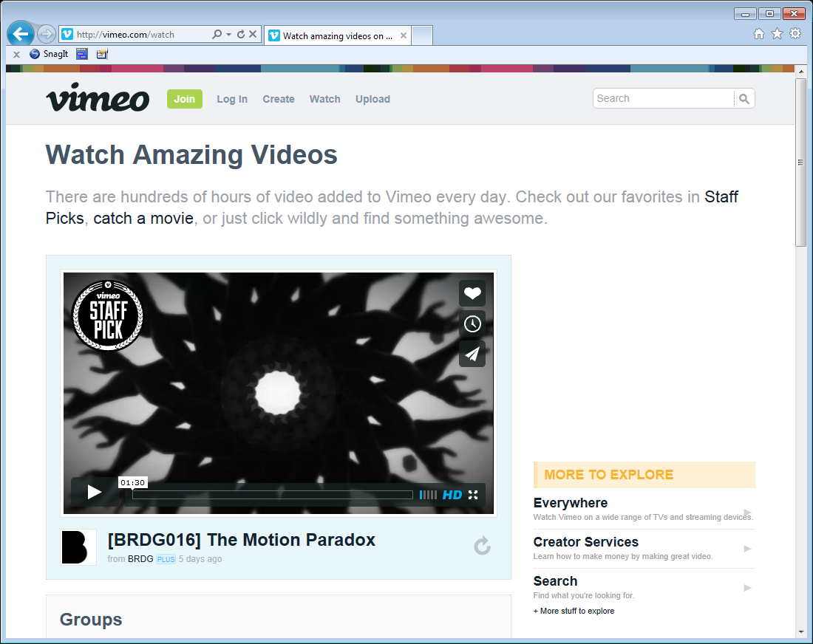Like the video with the heart icon
813x644 pixels.
(x=472, y=293)
